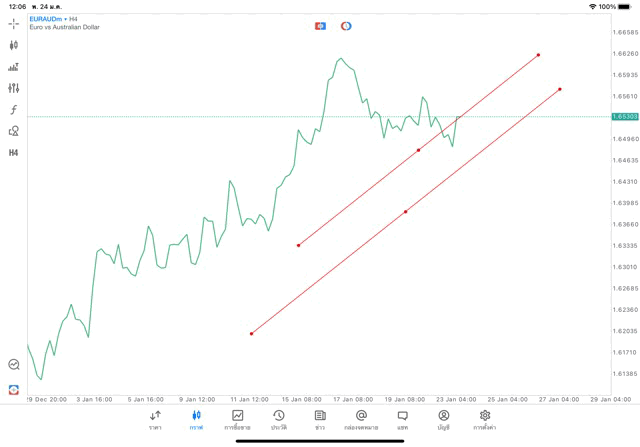This screenshot has width=640, height=447.
Task: Click the current price label 1.65303
Action: (625, 117)
